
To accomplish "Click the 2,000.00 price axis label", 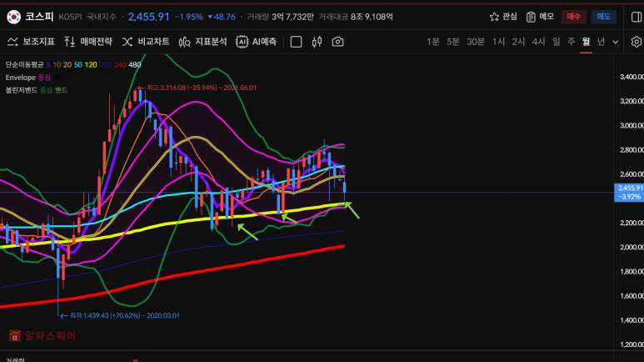I will click(632, 247).
